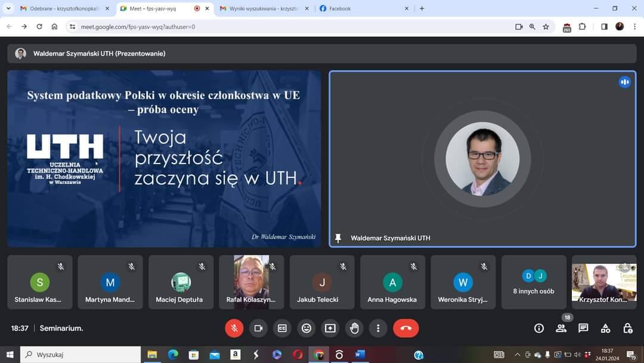Click the present screen button
The width and height of the screenshot is (644, 363).
(x=330, y=328)
